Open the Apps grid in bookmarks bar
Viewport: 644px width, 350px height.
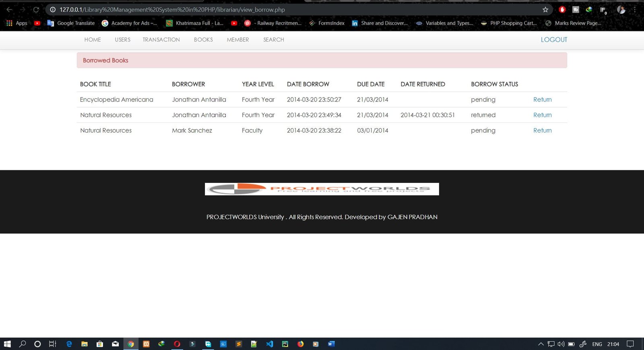click(17, 23)
